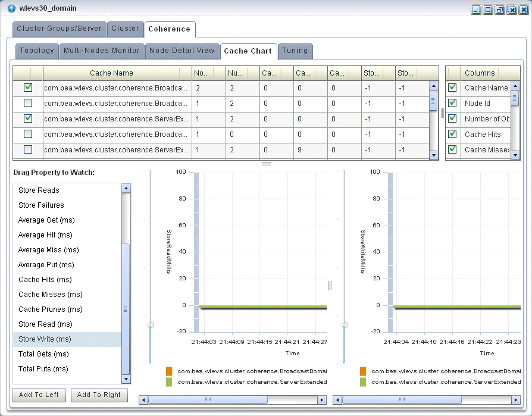The height and width of the screenshot is (416, 532).
Task: Select Average Get (ms) property
Action: [x=67, y=220]
